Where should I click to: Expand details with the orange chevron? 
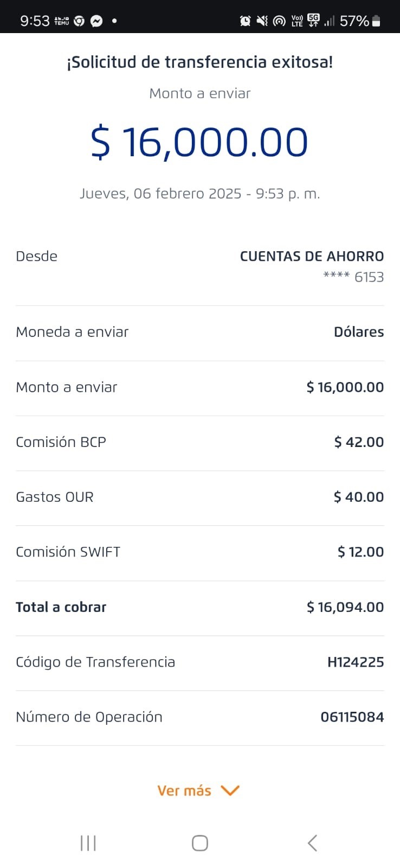pyautogui.click(x=230, y=790)
